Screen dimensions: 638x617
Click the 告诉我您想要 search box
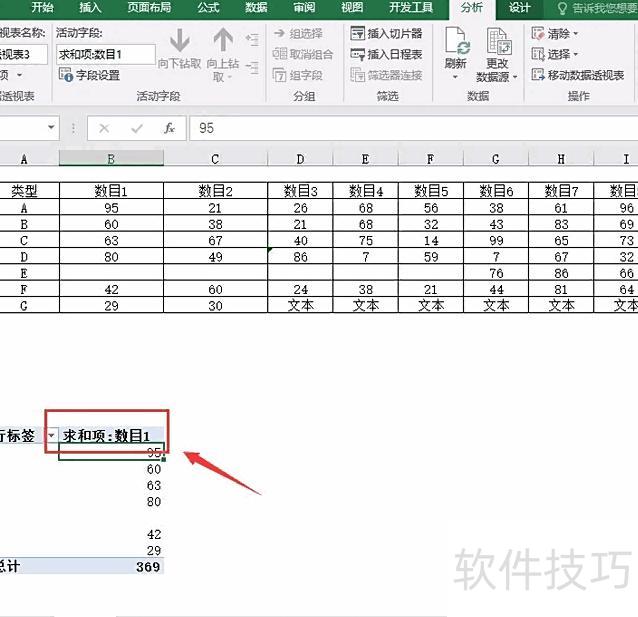[596, 8]
